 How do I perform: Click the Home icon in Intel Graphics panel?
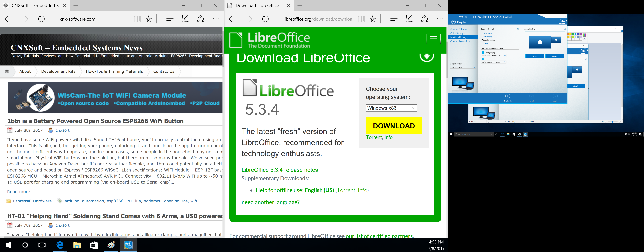[453, 22]
